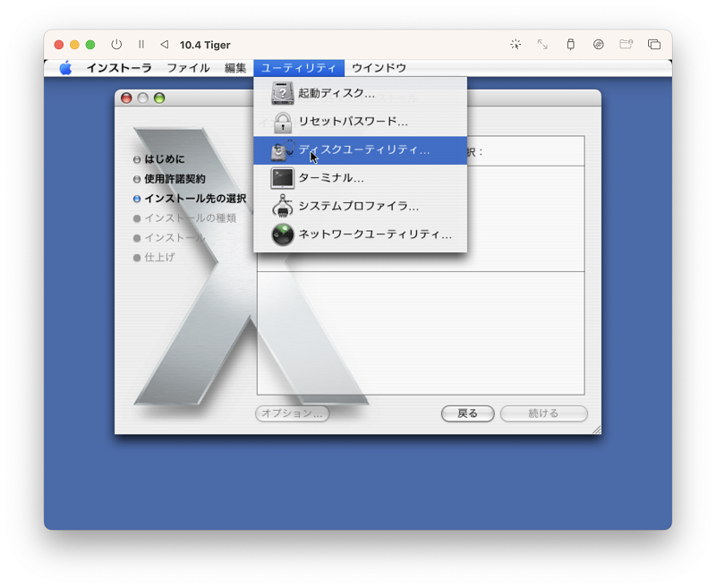The width and height of the screenshot is (716, 588).
Task: Launch ターミナル… from the menu
Action: pos(361,178)
